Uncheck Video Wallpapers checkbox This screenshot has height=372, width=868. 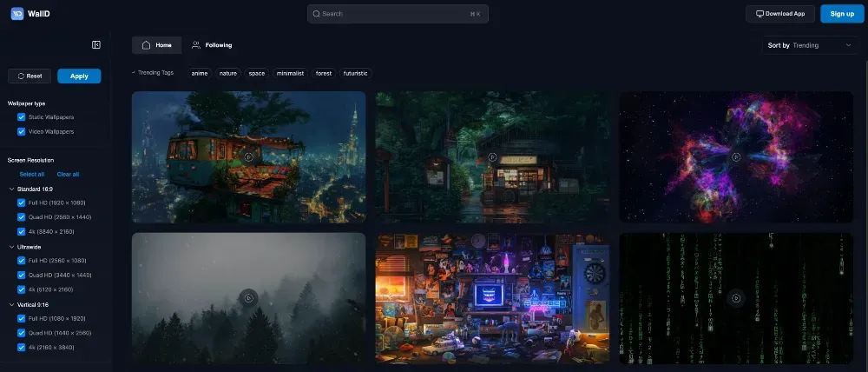[x=22, y=131]
